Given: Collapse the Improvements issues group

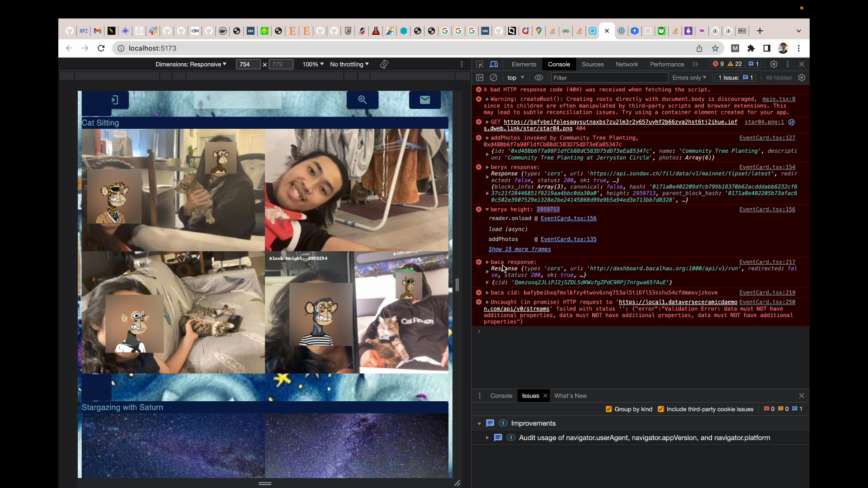Looking at the screenshot, I should coord(479,424).
